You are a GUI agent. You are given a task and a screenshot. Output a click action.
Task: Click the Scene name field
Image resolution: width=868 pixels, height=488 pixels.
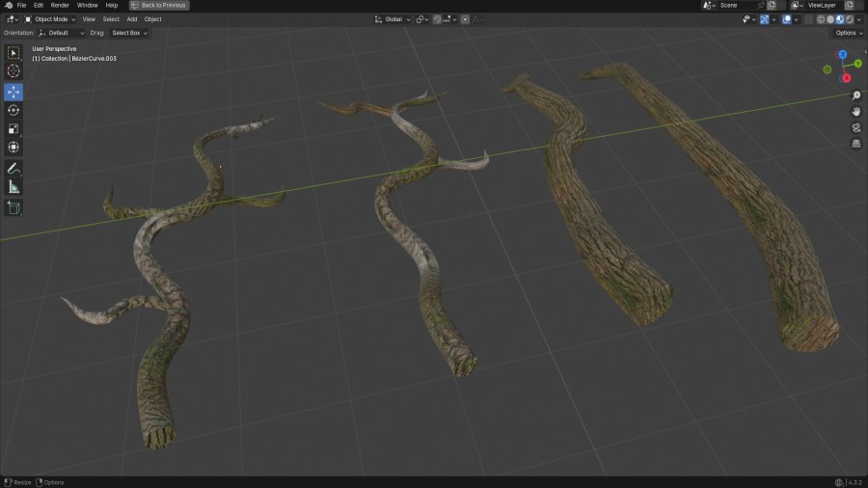[x=733, y=5]
